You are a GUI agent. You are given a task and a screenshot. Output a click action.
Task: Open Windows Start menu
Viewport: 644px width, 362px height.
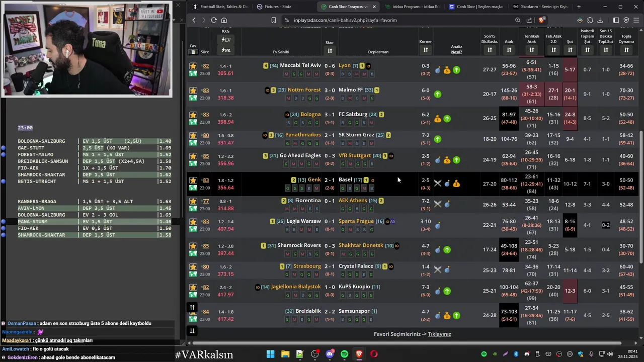coord(271,354)
